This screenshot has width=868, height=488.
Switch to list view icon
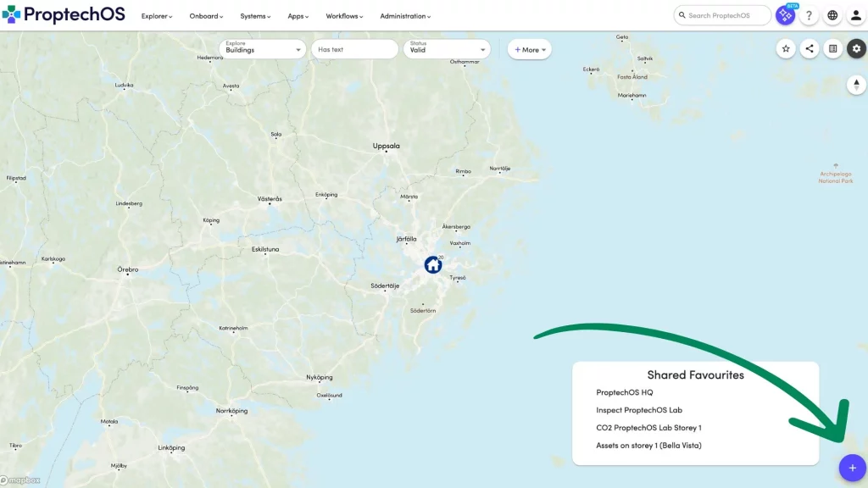pyautogui.click(x=833, y=49)
